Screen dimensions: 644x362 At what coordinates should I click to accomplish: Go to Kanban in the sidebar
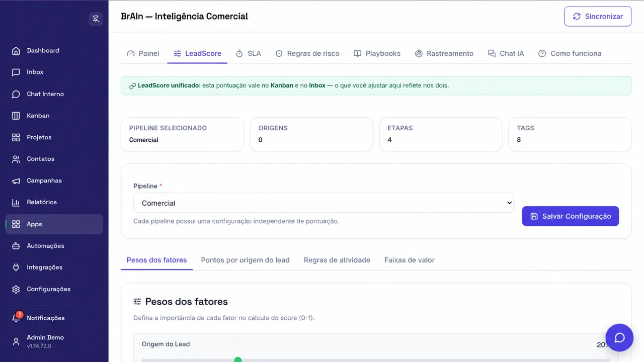coord(54,116)
